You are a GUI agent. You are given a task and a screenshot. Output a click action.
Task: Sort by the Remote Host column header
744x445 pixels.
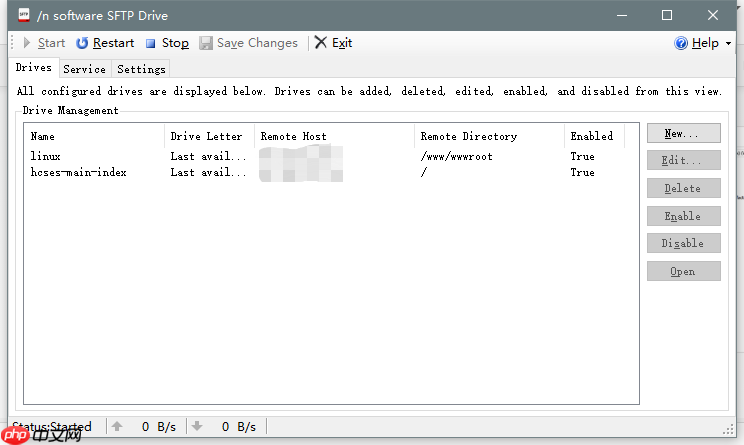[334, 136]
